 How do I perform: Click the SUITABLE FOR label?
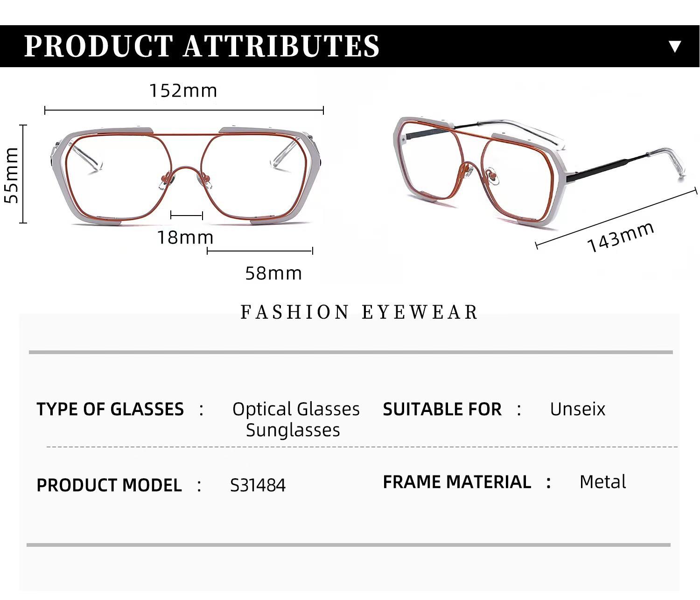coord(442,409)
